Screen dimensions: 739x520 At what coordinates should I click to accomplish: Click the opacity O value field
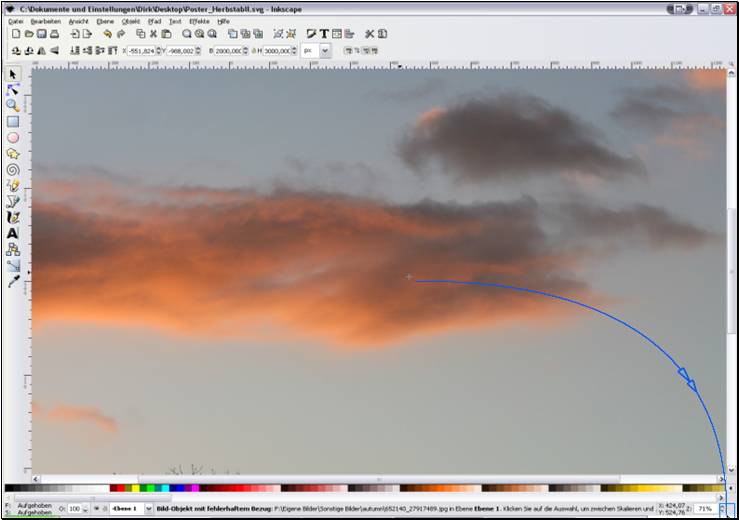pos(74,509)
